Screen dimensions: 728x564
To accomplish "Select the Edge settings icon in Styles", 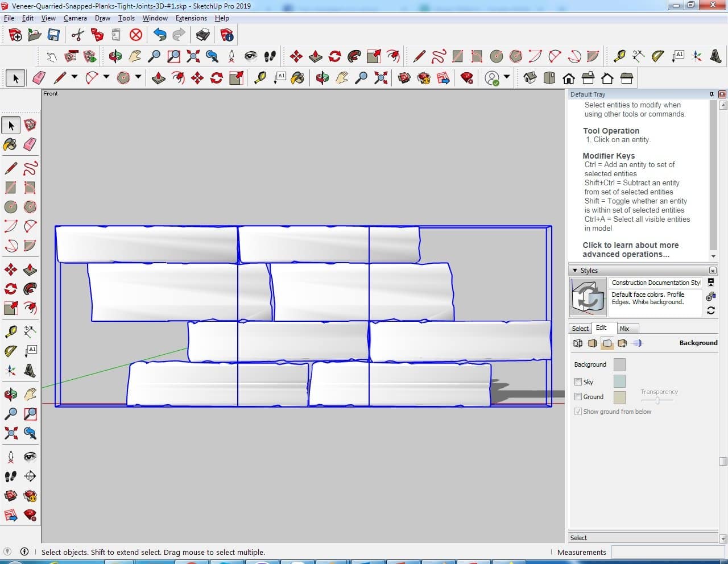I will 578,343.
